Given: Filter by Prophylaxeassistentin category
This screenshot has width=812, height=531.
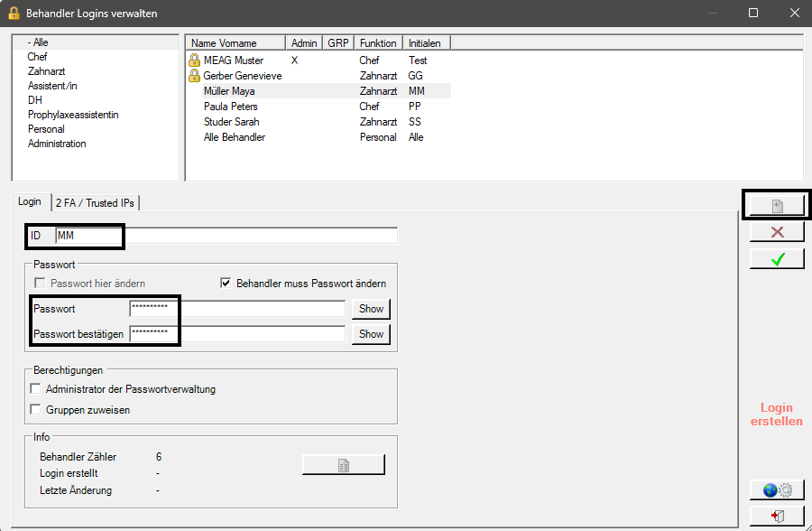Looking at the screenshot, I should [x=73, y=115].
